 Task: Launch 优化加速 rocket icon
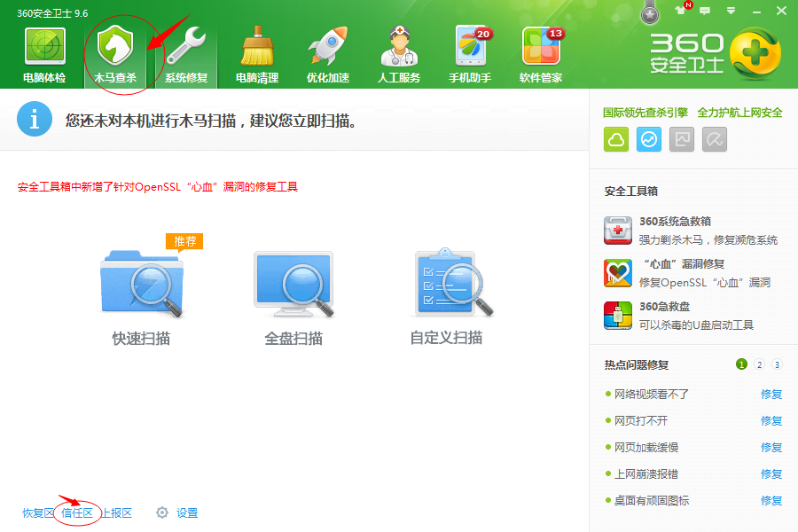(x=328, y=49)
